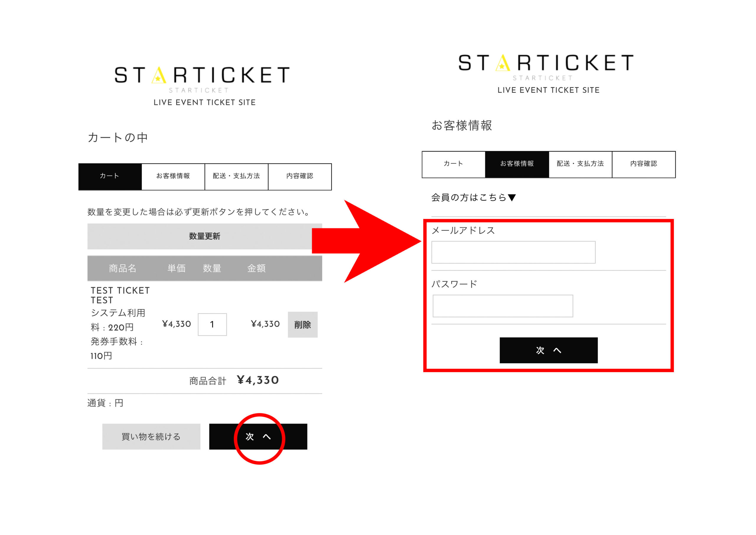The height and width of the screenshot is (535, 756).
Task: Select the カート tab on the cart page
Action: (x=110, y=177)
